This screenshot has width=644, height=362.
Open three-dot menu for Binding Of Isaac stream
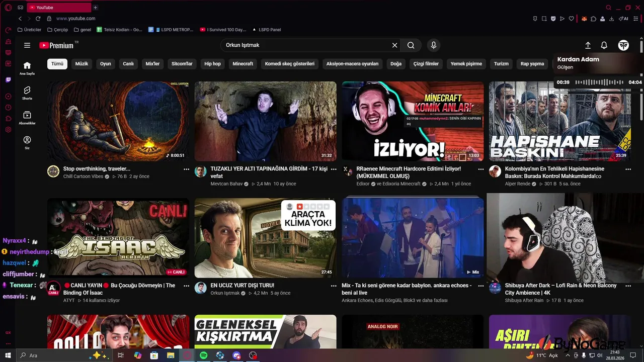click(x=186, y=286)
